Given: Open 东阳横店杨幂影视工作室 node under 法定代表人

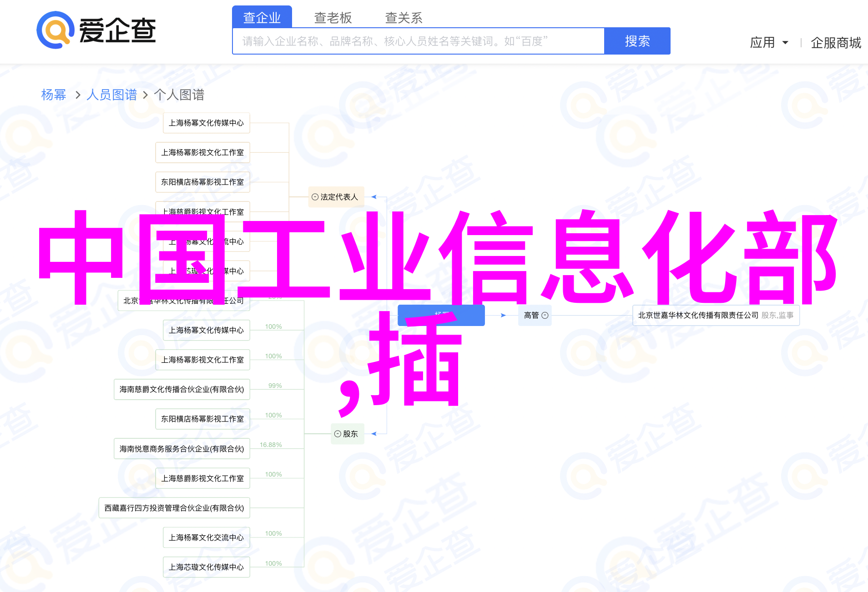Looking at the screenshot, I should pyautogui.click(x=203, y=182).
